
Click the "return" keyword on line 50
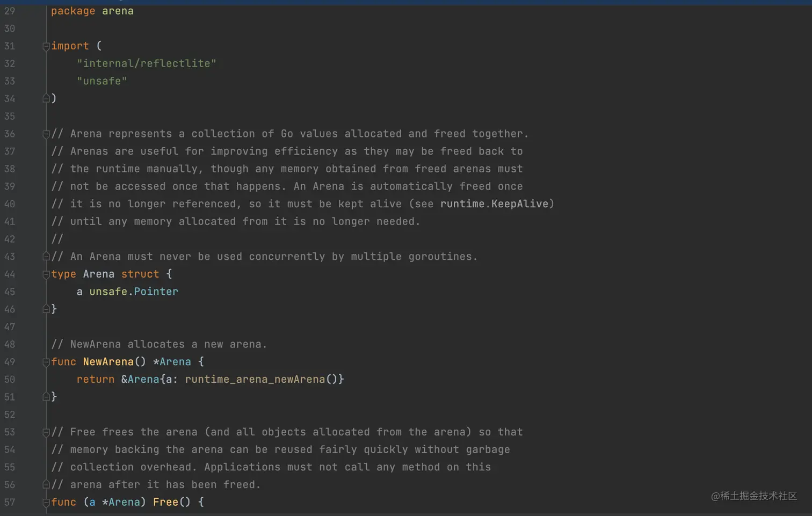point(95,380)
